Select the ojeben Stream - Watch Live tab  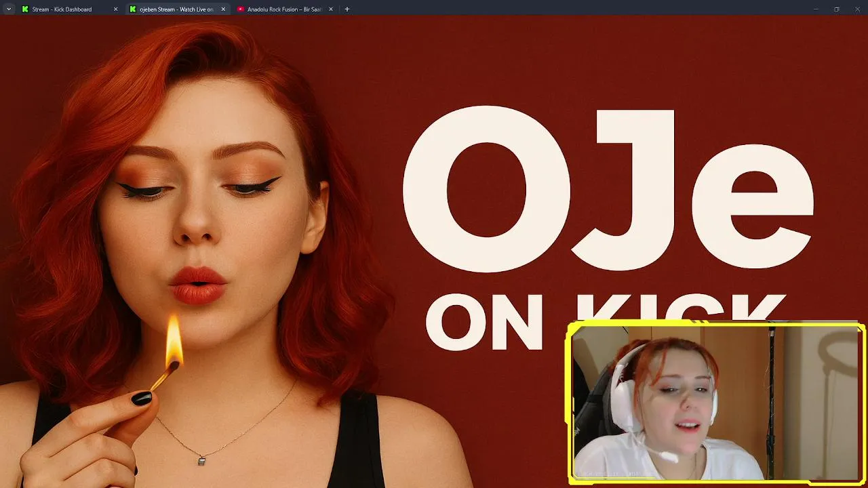(x=177, y=9)
